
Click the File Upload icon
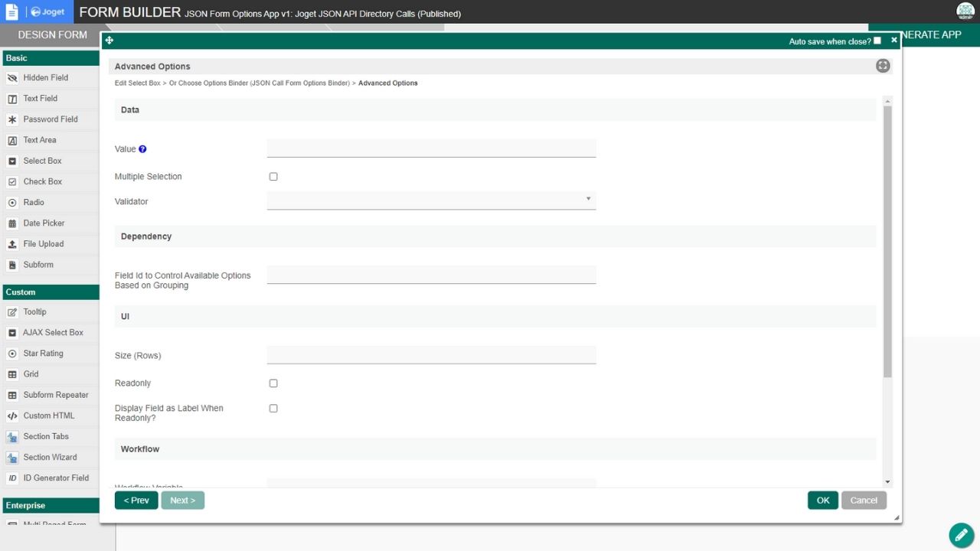(12, 244)
